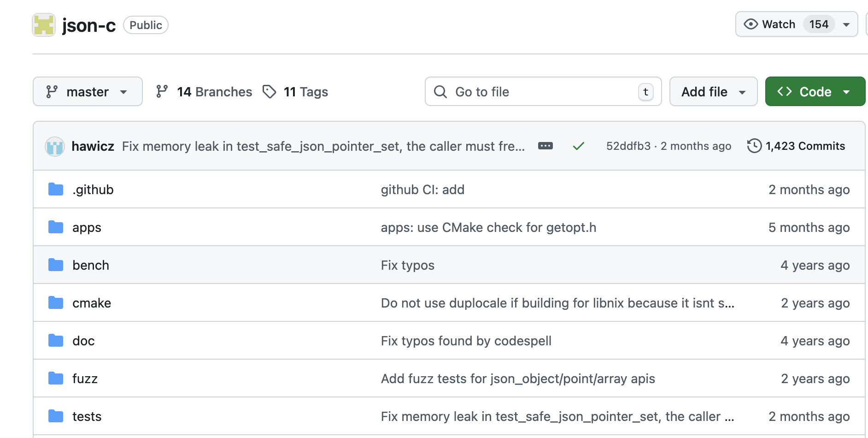Open the Code clone dropdown

pos(815,91)
